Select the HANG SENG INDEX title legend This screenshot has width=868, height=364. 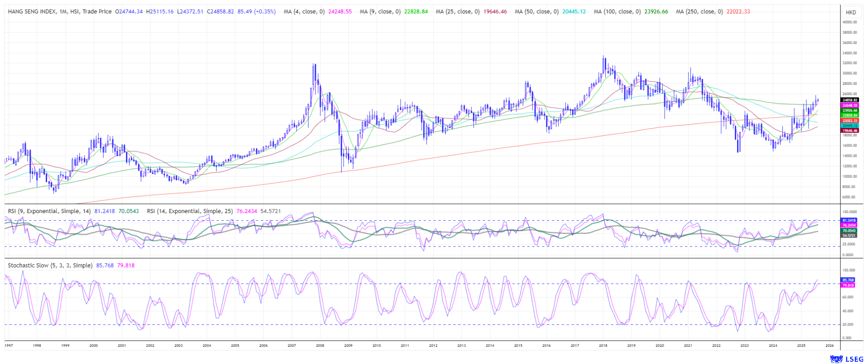(59, 12)
